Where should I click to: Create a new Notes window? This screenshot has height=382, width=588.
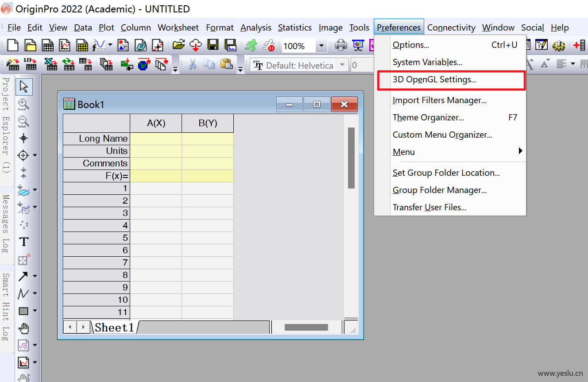tap(140, 46)
